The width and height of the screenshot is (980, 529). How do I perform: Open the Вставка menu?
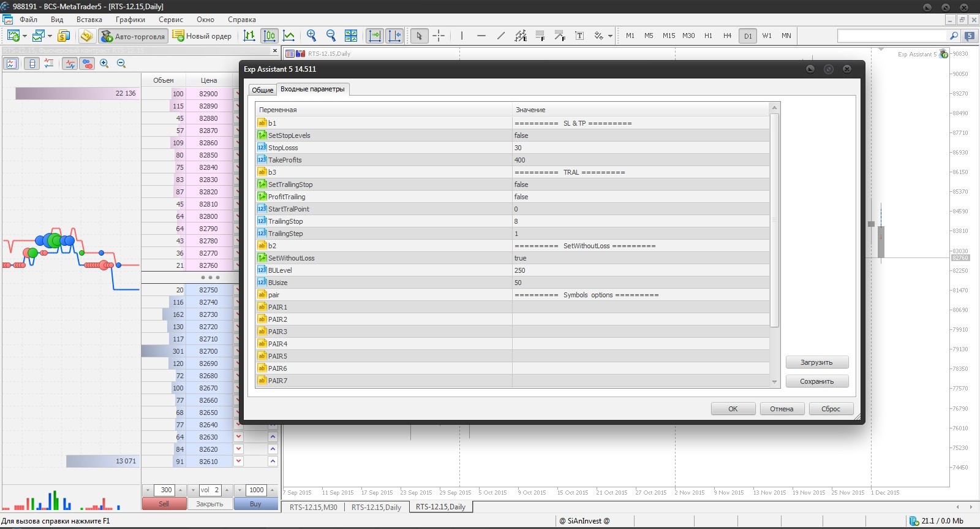[89, 20]
